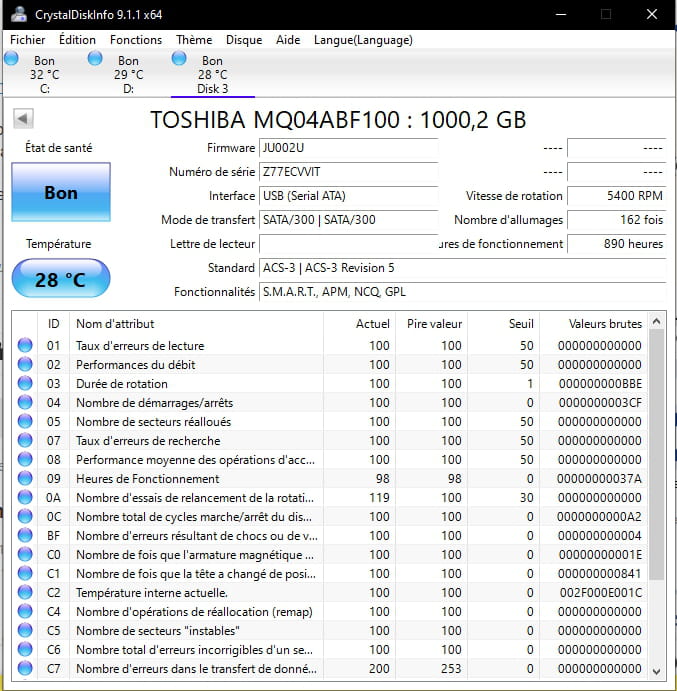The image size is (677, 691).
Task: Select the Disk 3 tab
Action: pos(212,74)
